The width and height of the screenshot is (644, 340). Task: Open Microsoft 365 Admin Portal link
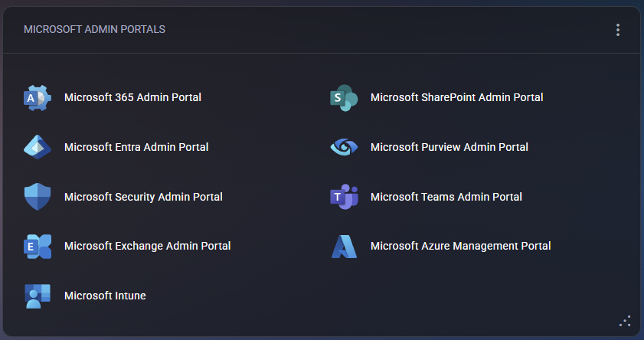click(132, 98)
